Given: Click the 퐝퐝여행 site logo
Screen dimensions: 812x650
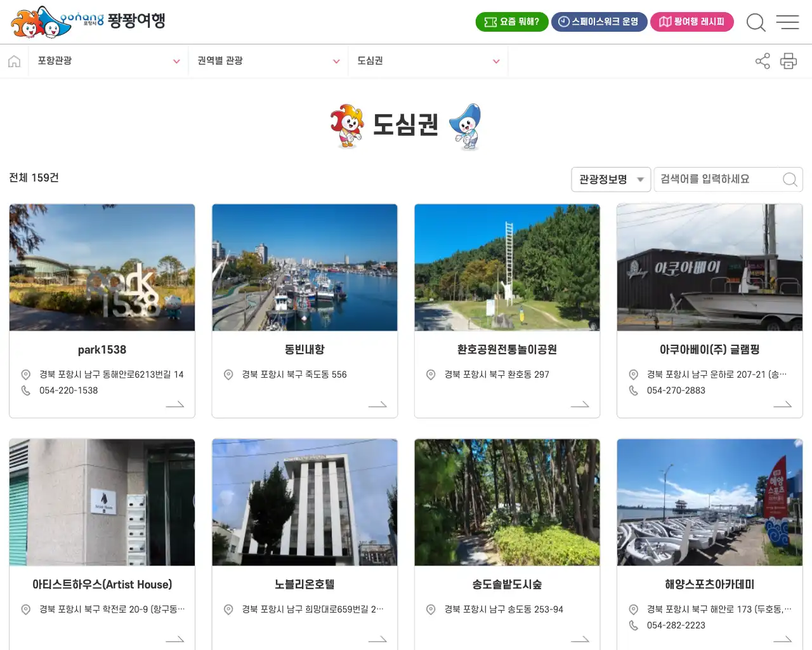Looking at the screenshot, I should click(x=88, y=22).
